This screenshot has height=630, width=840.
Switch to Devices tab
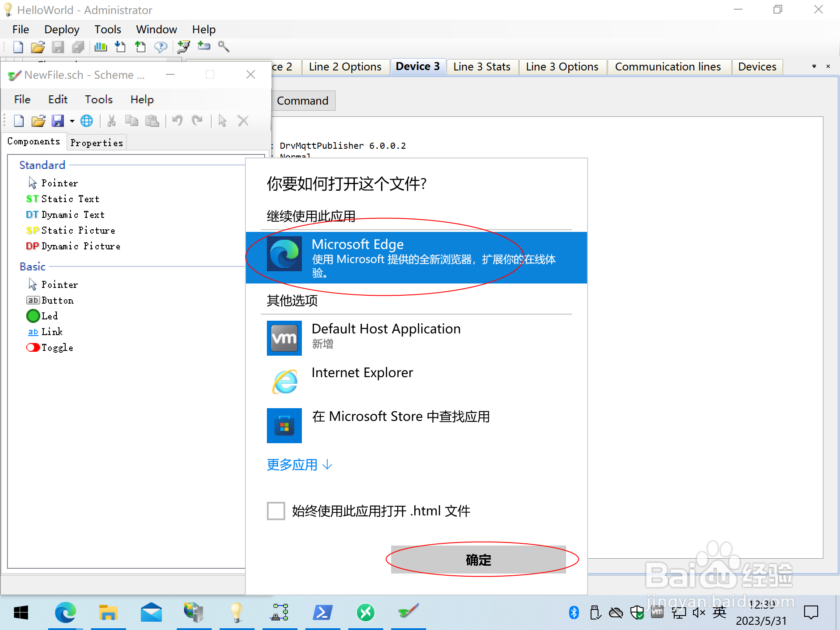757,66
